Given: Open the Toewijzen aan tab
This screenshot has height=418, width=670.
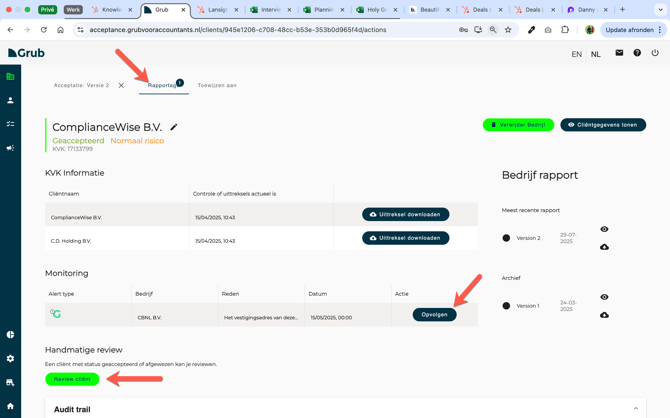Looking at the screenshot, I should (217, 85).
